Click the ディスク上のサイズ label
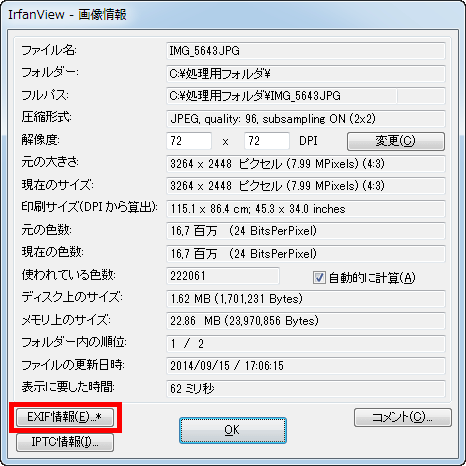Screen dimensions: 466x466 [72, 297]
